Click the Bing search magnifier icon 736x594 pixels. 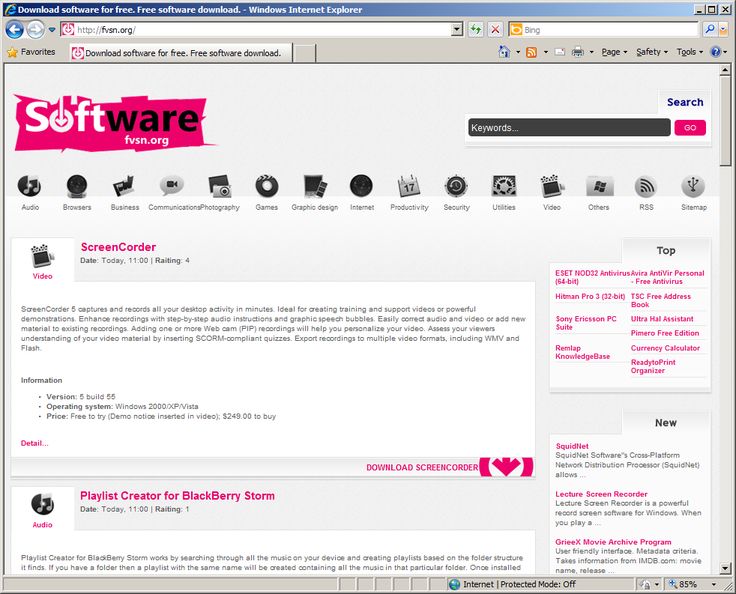tap(710, 30)
